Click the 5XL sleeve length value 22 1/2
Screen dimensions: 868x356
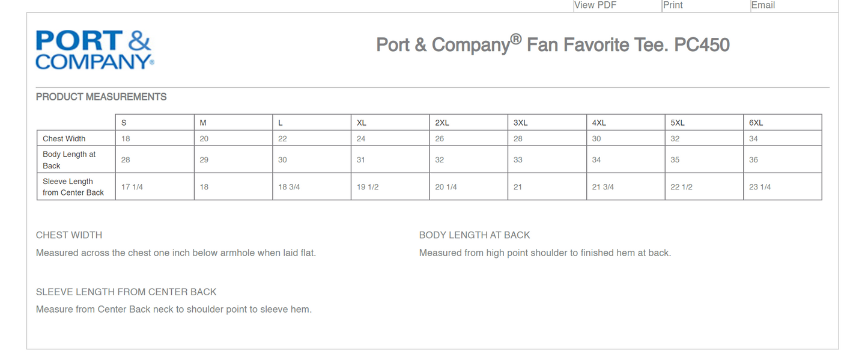click(x=681, y=187)
